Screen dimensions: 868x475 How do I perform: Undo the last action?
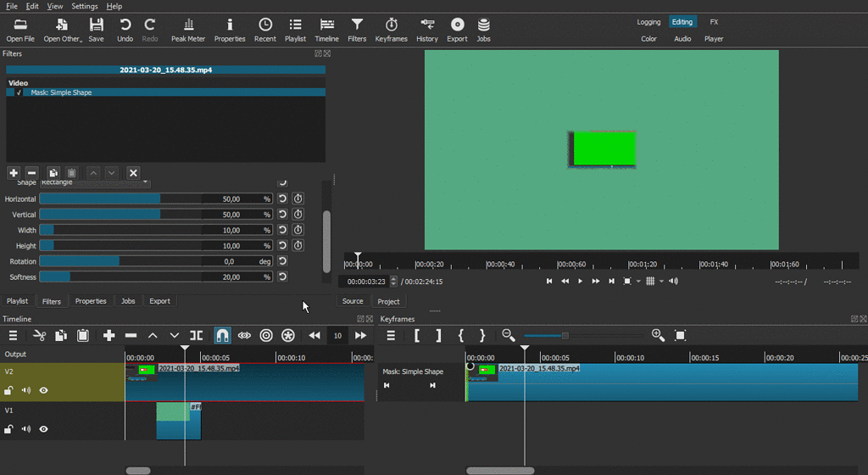(x=125, y=30)
